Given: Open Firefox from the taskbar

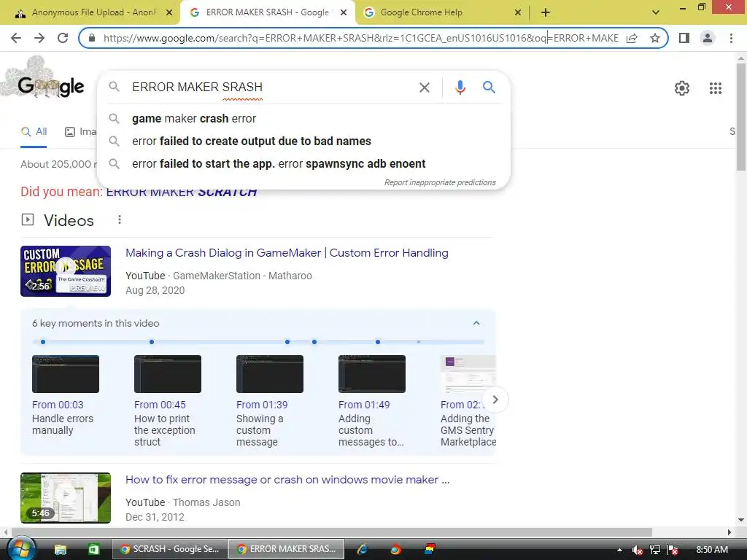Looking at the screenshot, I should tap(395, 550).
